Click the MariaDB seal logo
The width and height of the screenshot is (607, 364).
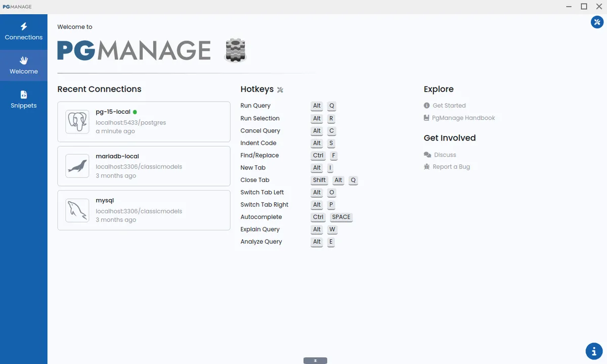[x=77, y=166]
